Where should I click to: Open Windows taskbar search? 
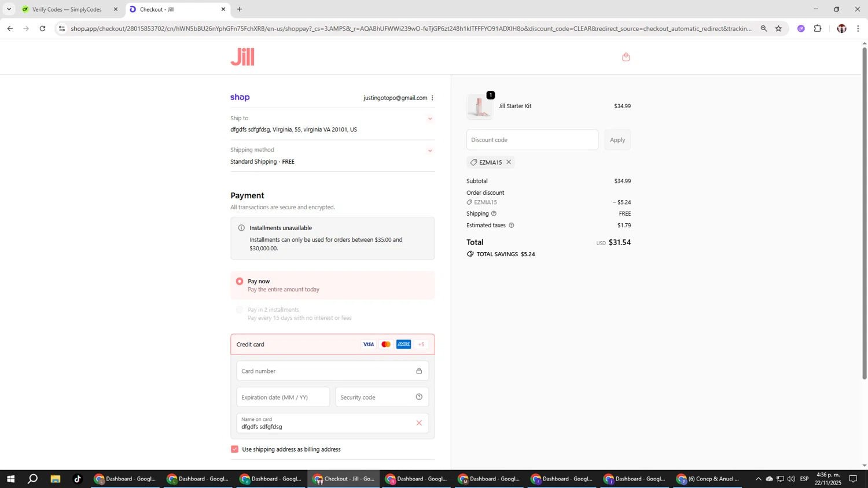(x=33, y=479)
